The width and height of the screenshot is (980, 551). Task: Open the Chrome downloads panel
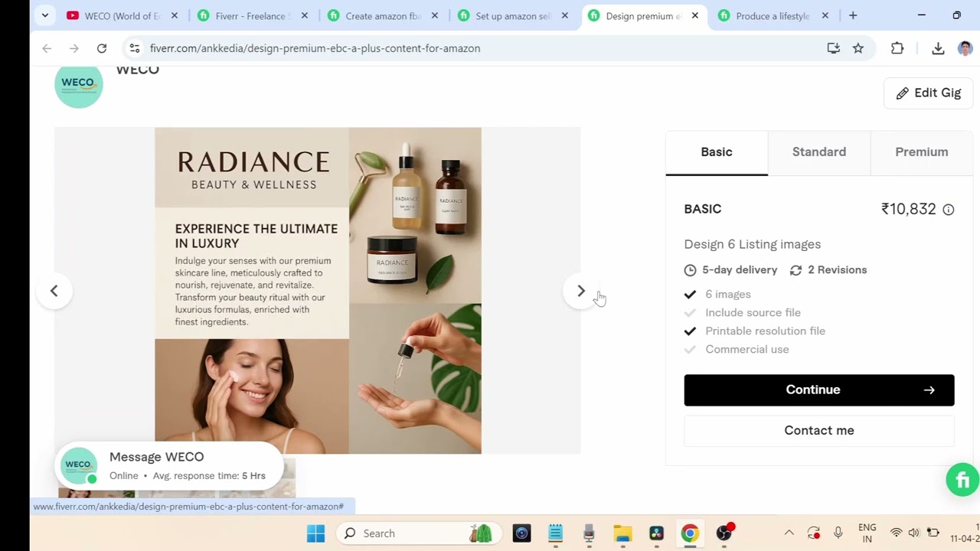click(x=938, y=48)
